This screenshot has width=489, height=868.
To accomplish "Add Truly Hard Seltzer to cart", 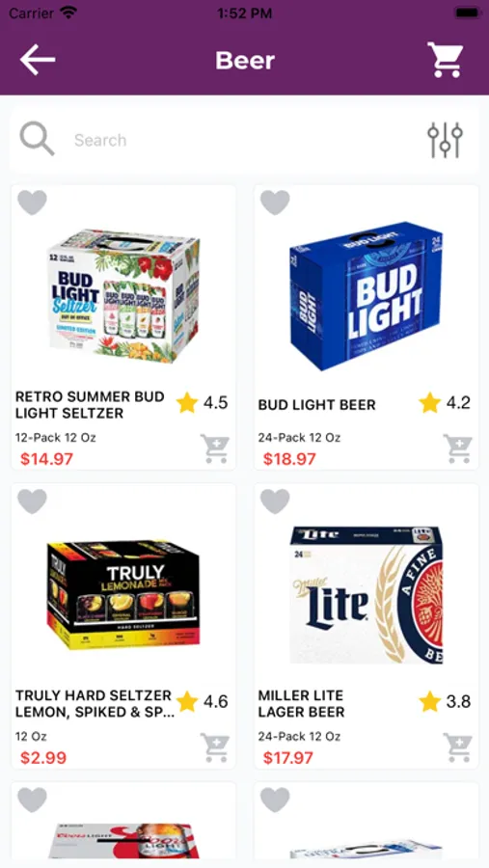I will (214, 747).
